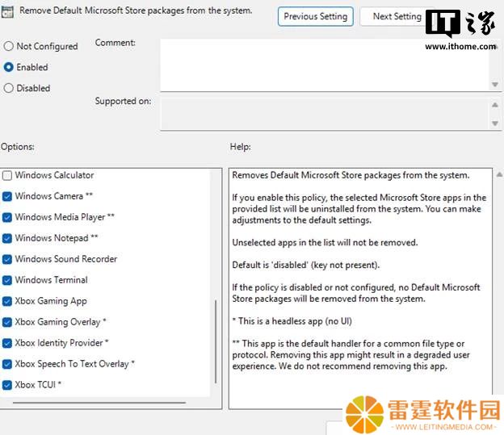Uncheck the Windows Notepad checkbox

coord(7,238)
